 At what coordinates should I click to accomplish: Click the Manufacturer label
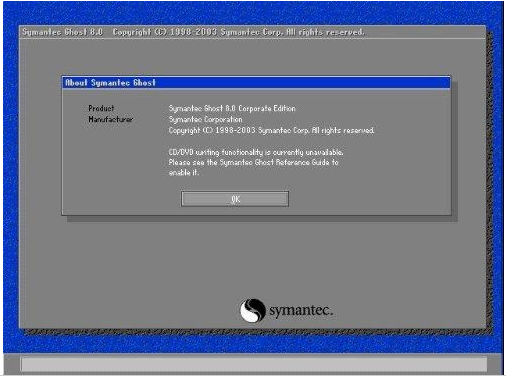click(x=110, y=119)
